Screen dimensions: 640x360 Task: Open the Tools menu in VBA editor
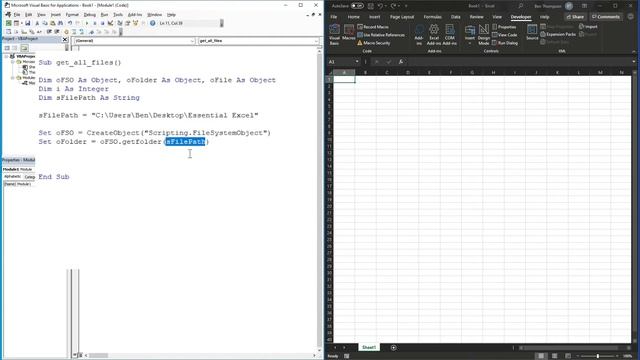118,15
